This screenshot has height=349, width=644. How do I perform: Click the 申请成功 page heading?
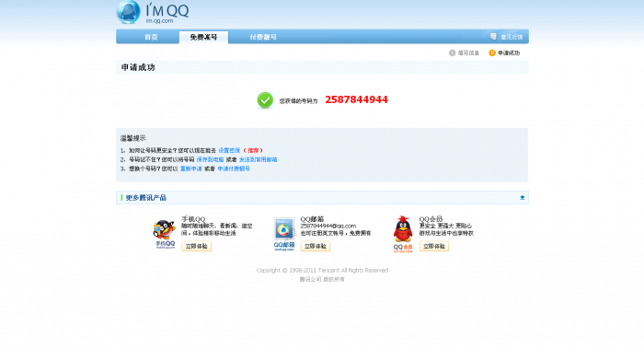pyautogui.click(x=138, y=67)
